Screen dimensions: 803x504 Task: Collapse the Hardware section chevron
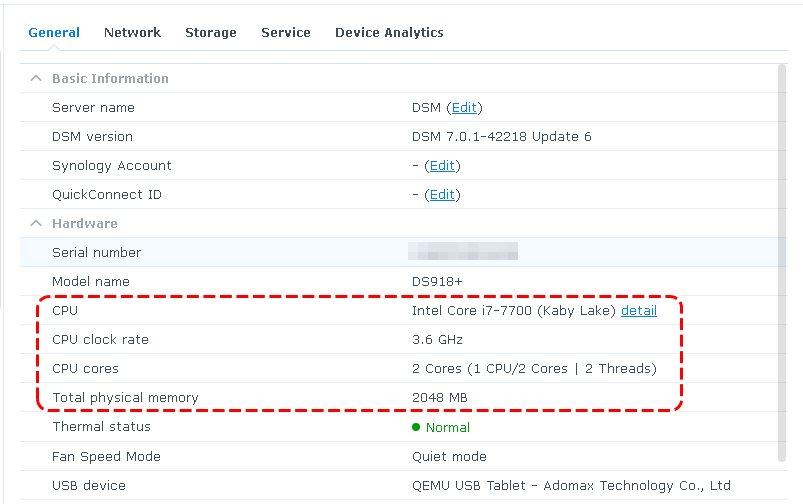[x=36, y=224]
